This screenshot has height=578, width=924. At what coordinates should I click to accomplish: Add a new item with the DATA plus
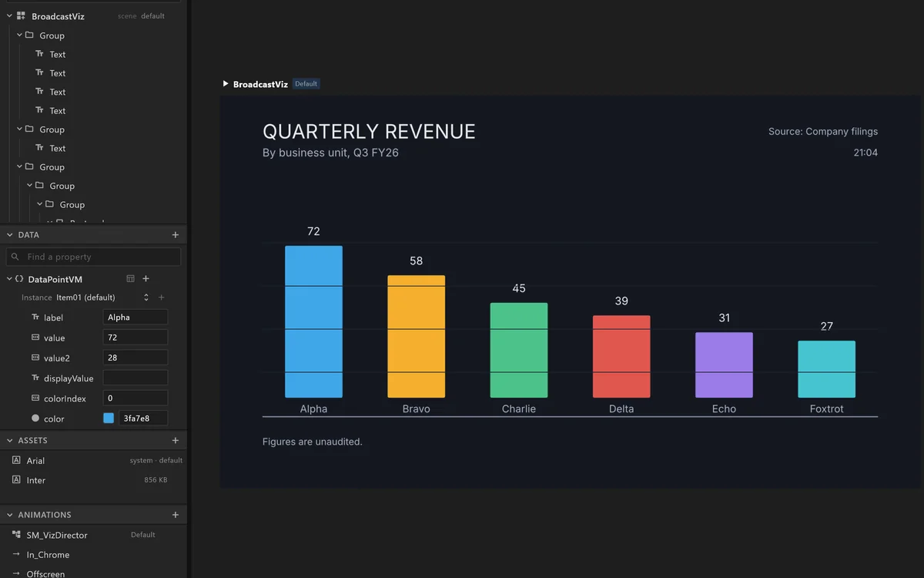tap(176, 234)
